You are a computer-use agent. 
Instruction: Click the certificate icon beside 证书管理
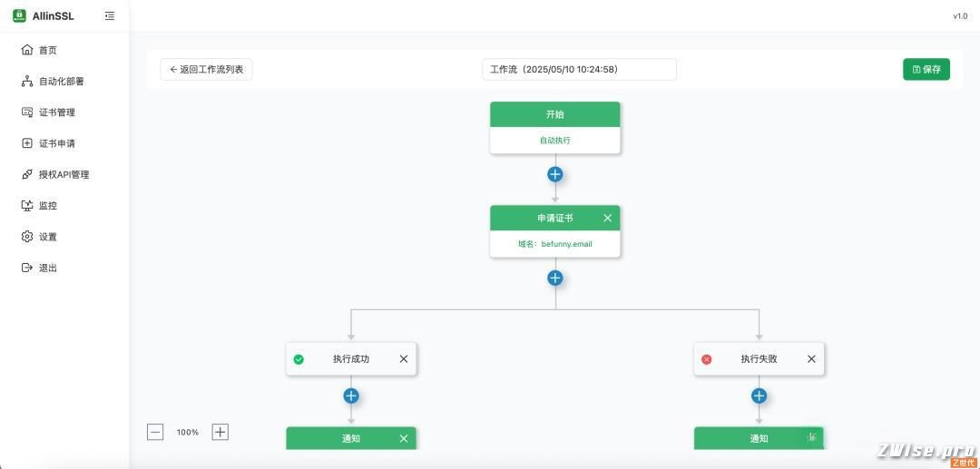[x=27, y=112]
